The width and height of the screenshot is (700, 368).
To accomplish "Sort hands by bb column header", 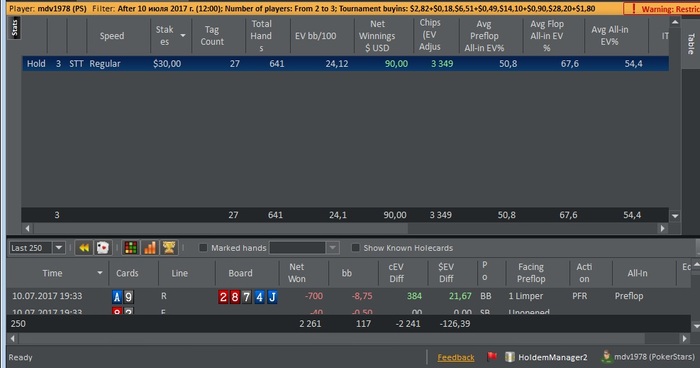I will pyautogui.click(x=347, y=273).
